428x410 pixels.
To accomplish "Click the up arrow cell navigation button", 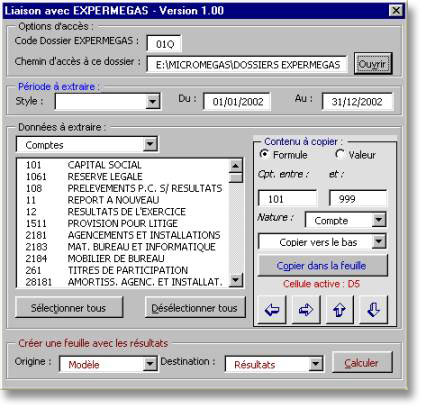I will tap(340, 310).
